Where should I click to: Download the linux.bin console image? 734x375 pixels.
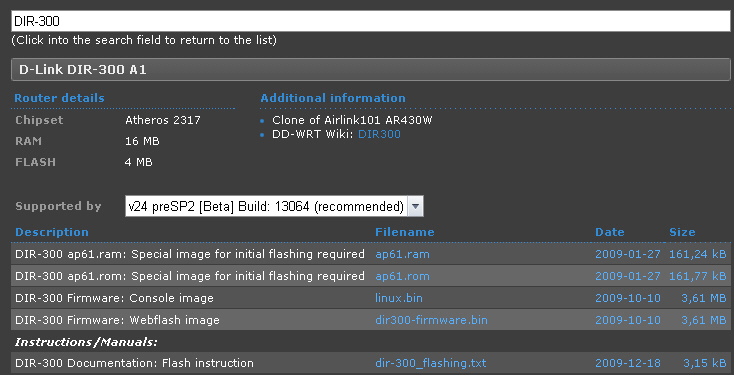point(399,298)
